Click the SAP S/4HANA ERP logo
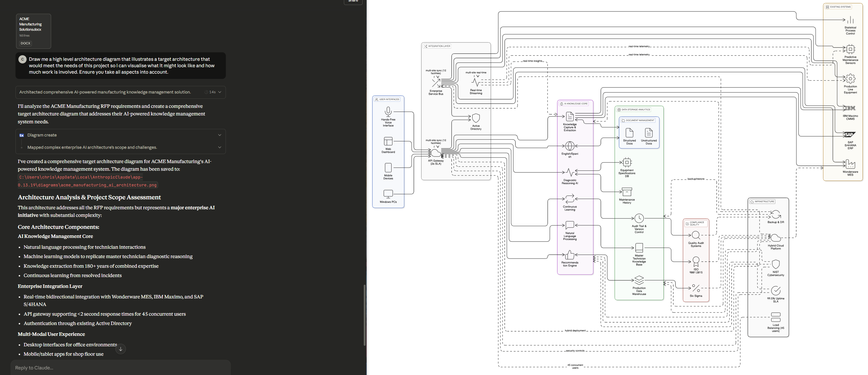 [x=850, y=134]
